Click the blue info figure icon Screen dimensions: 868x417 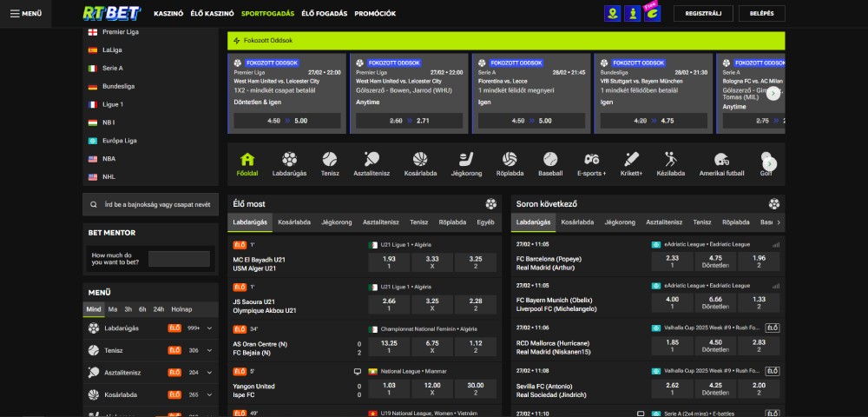(632, 14)
